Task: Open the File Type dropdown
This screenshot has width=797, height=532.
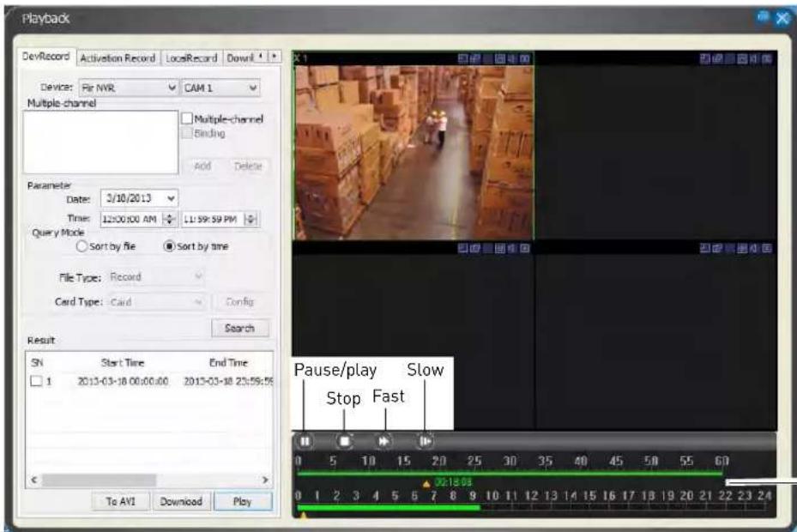Action: (156, 277)
